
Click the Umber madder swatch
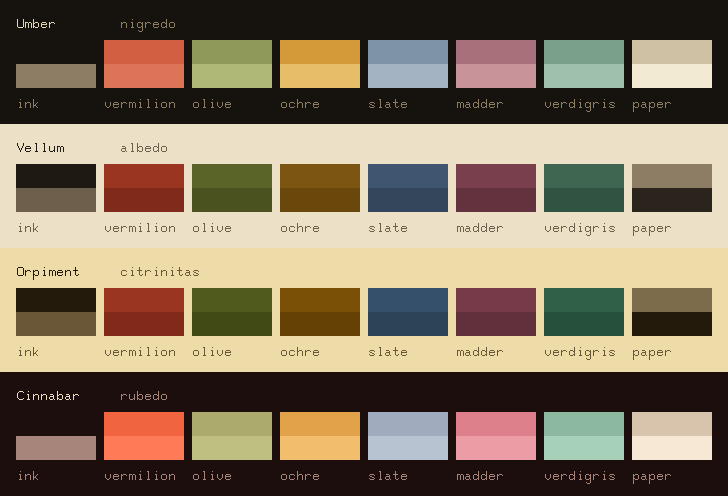click(x=496, y=64)
